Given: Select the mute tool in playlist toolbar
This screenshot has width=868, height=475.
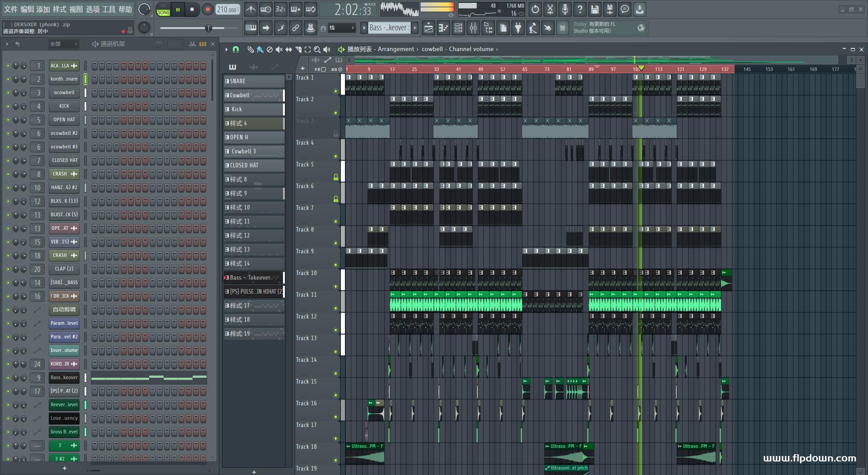Looking at the screenshot, I should 279,49.
